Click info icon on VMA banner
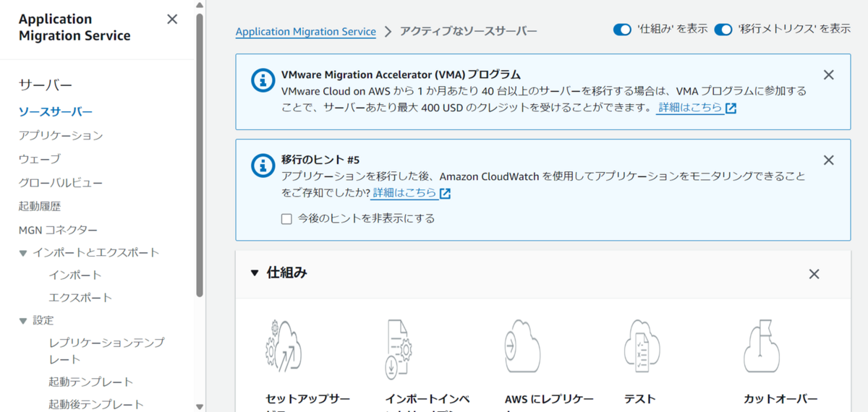 coord(263,80)
